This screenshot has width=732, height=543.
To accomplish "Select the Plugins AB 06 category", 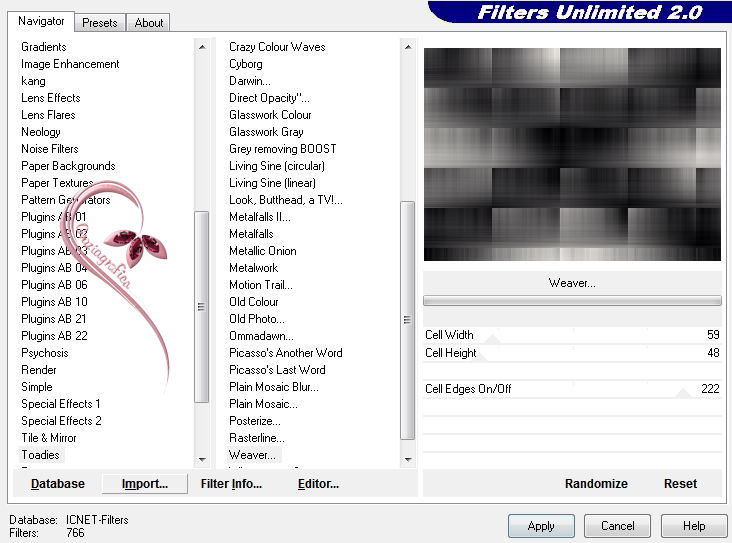I will (x=54, y=285).
